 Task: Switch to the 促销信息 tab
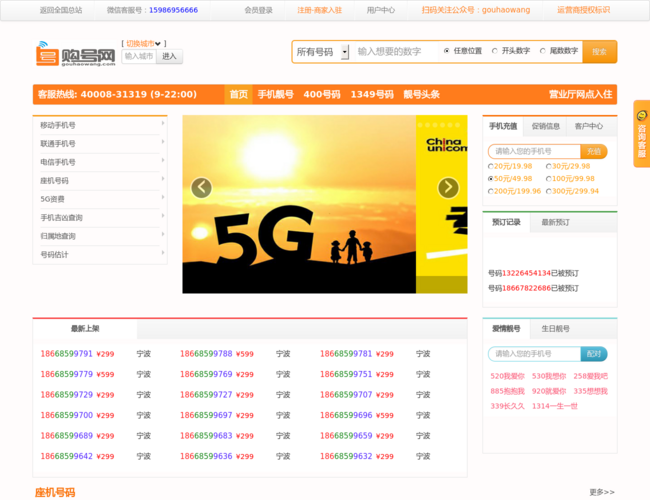(x=545, y=127)
